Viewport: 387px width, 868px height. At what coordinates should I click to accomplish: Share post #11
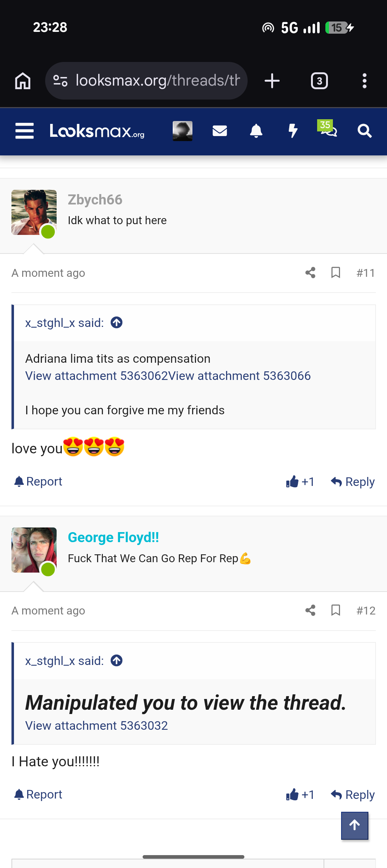[x=310, y=273]
